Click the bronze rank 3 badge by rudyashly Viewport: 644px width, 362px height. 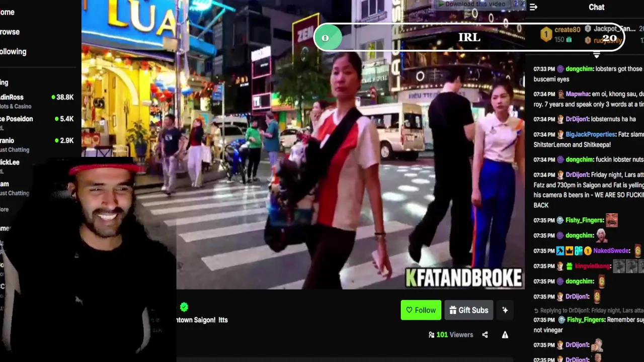(x=588, y=40)
